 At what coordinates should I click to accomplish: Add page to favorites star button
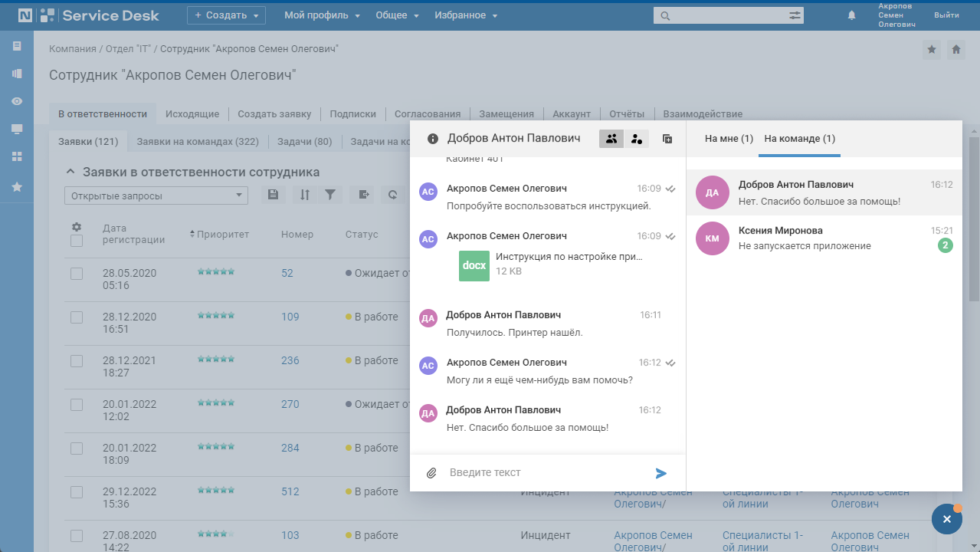tap(932, 49)
